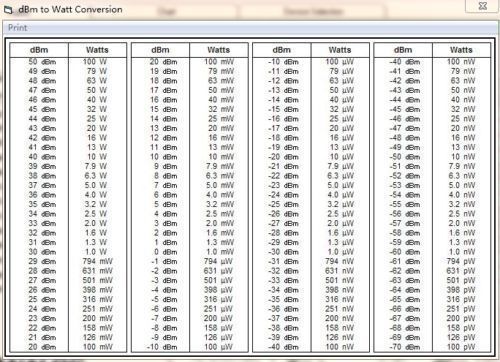Click the first table's Watts column header
Screen dimensions: 500x362
(97, 50)
